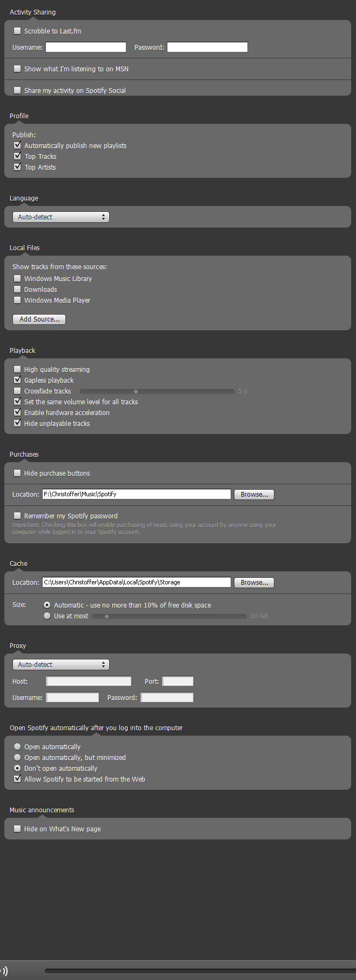This screenshot has height=980, width=356.
Task: Click the Add Source... button
Action: (39, 319)
